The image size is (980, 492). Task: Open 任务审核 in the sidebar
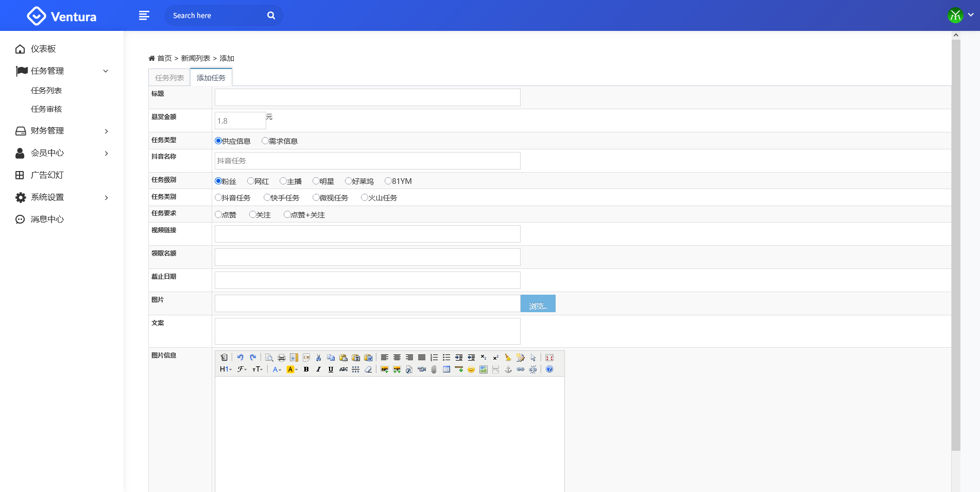tap(46, 109)
